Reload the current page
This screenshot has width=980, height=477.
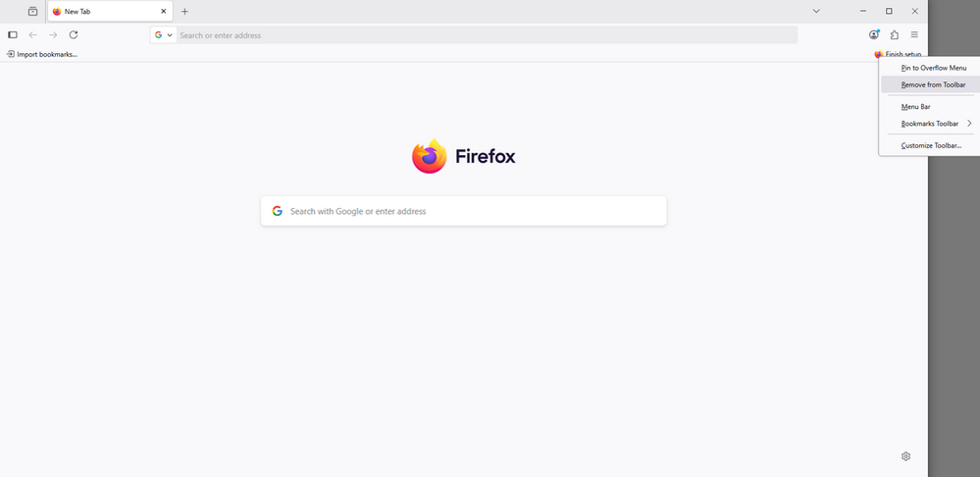coord(74,34)
